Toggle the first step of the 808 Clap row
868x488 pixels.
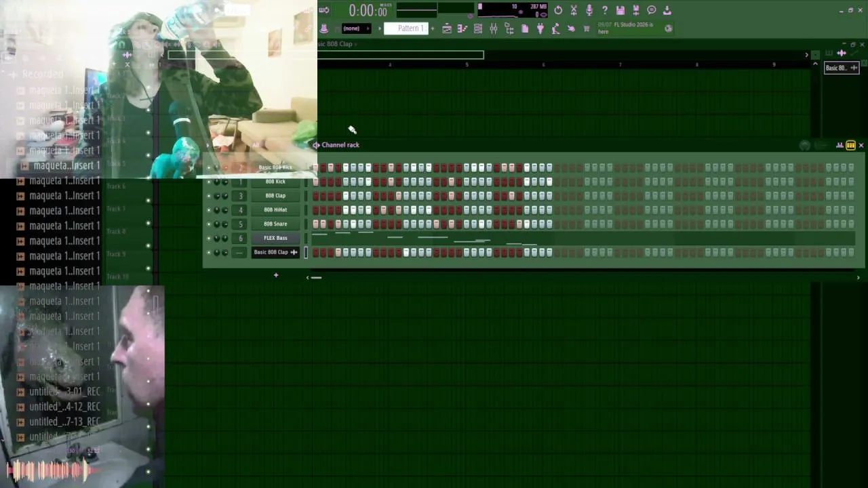(315, 196)
